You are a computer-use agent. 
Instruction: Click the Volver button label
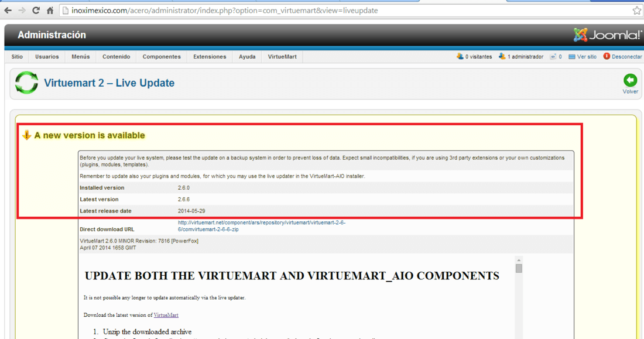[630, 92]
